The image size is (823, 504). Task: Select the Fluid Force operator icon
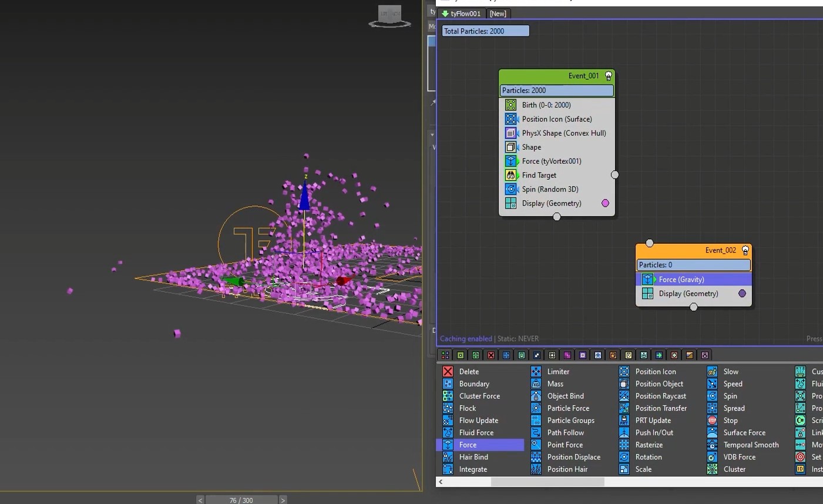click(x=448, y=432)
